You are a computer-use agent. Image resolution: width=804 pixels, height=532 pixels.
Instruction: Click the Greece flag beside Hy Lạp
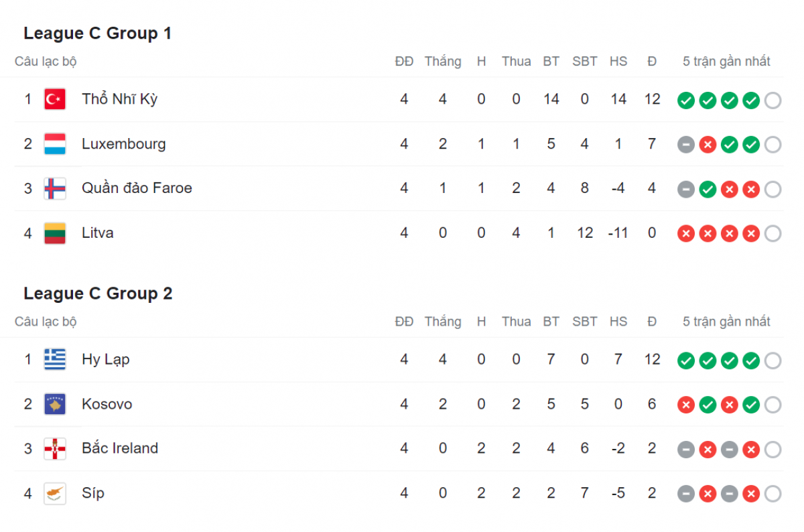coord(55,360)
